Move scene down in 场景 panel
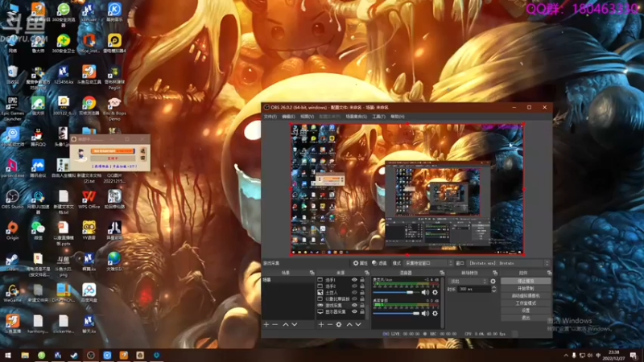 (x=295, y=325)
